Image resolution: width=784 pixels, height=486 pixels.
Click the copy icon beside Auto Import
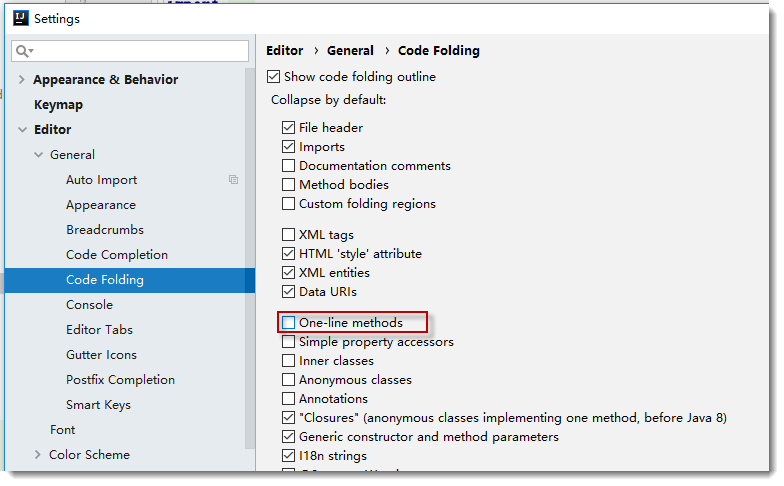click(x=233, y=180)
